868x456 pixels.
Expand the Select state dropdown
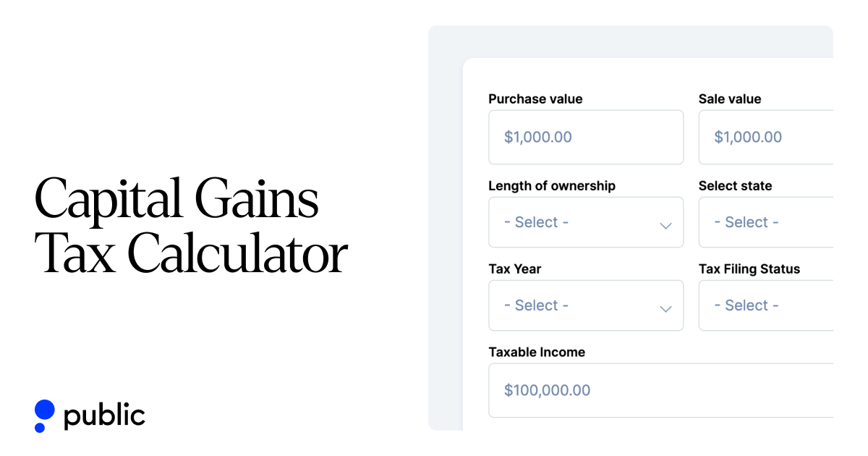[x=765, y=222]
